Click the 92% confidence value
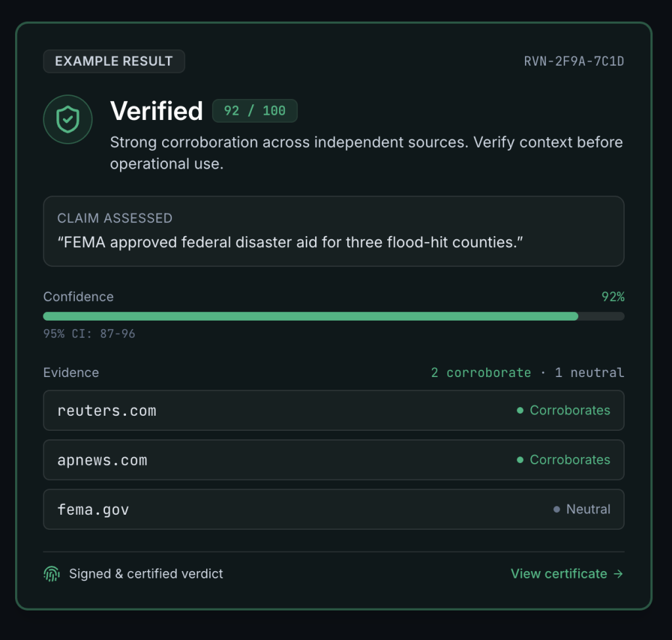672x640 pixels. pos(613,296)
